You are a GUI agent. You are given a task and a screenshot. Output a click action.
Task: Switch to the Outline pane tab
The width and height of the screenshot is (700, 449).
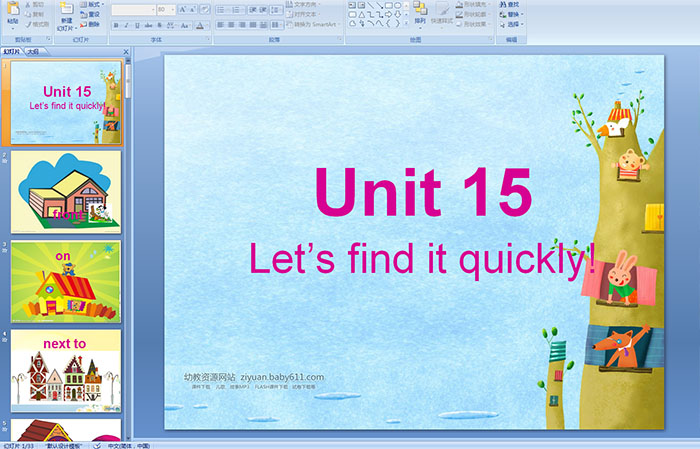[x=33, y=52]
